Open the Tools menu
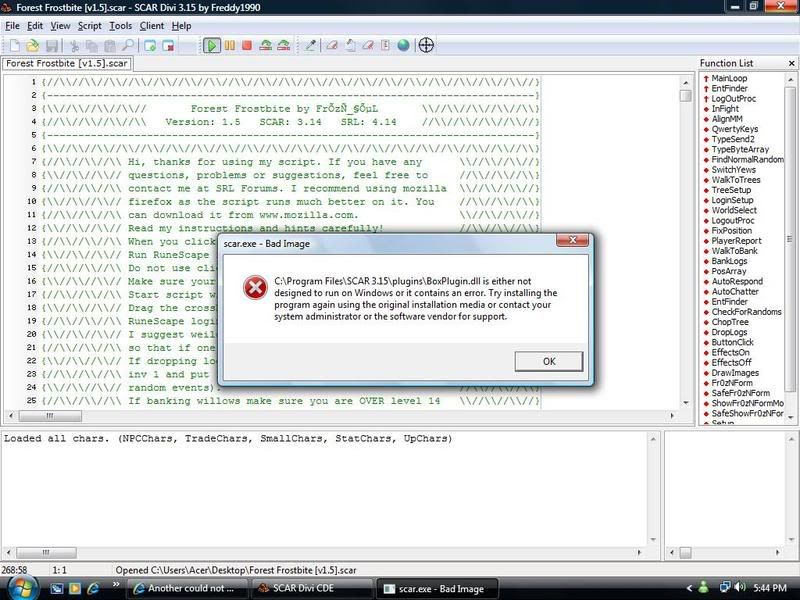This screenshot has height=600, width=800. coord(121,25)
